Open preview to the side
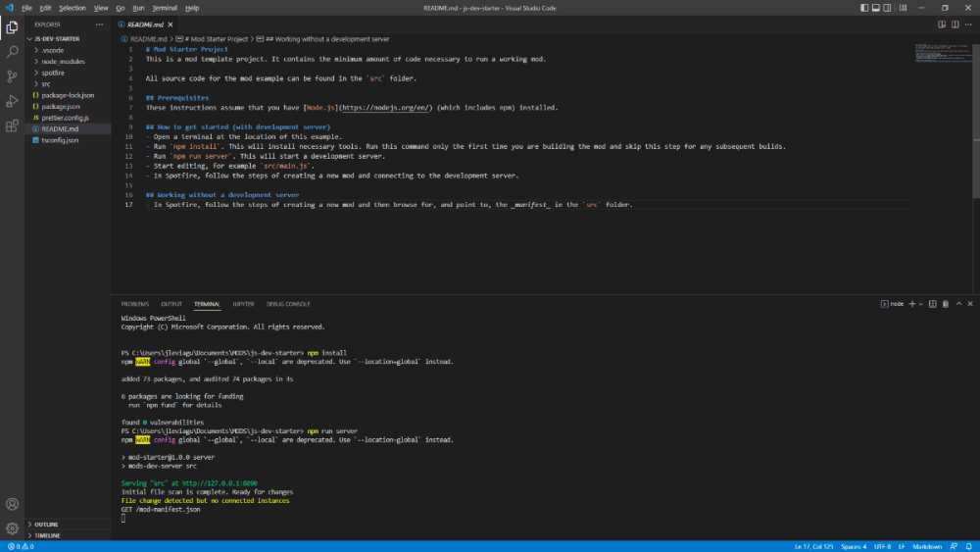 tap(942, 25)
